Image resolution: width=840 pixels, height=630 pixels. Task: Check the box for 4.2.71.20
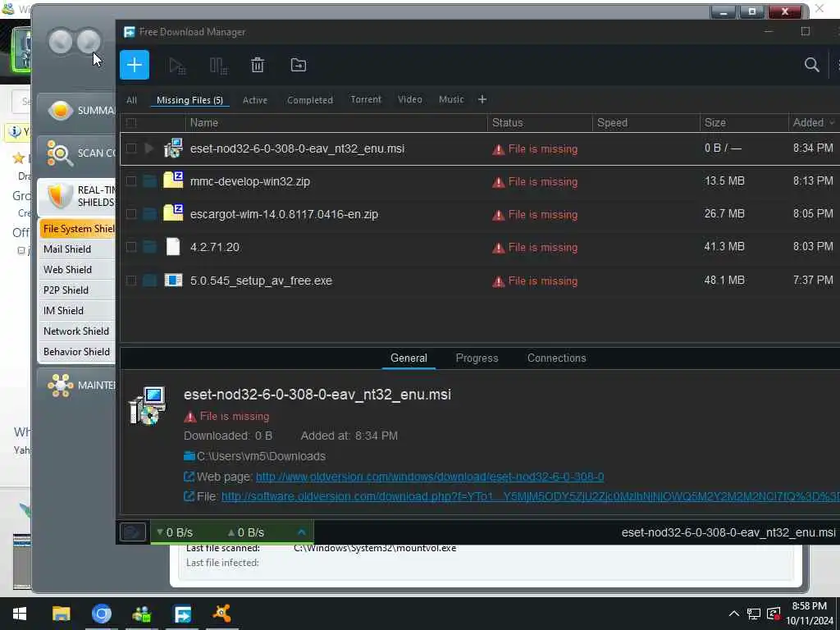tap(131, 247)
